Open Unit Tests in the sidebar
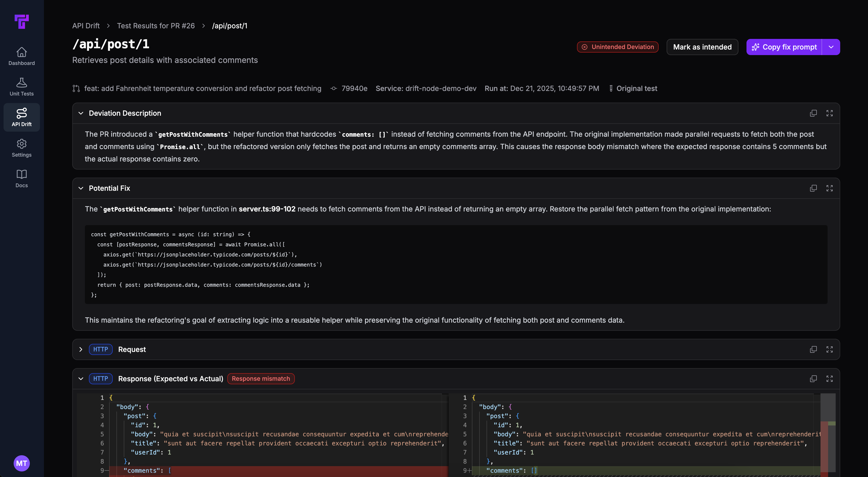This screenshot has height=477, width=868. click(21, 87)
